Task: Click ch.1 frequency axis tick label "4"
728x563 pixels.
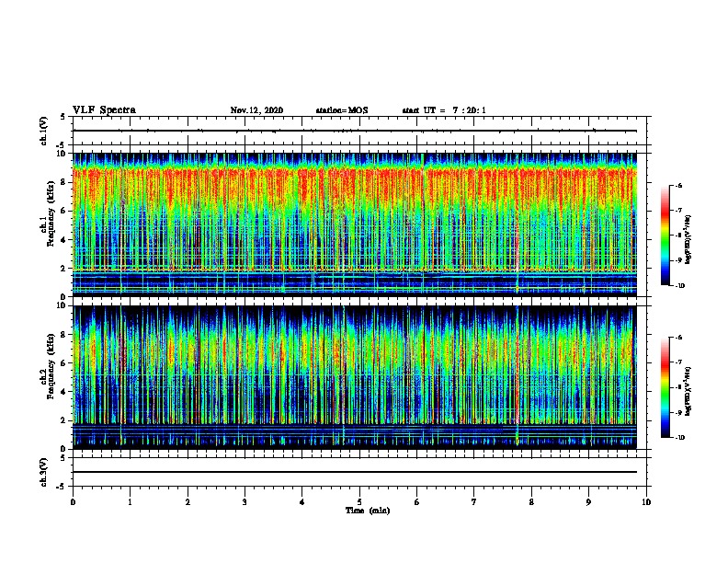Action: [x=63, y=240]
